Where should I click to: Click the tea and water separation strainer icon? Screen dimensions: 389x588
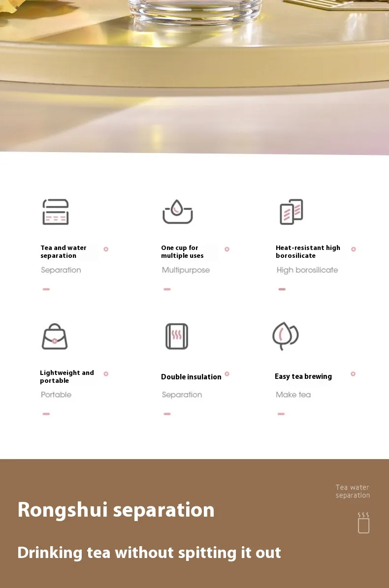click(x=55, y=212)
